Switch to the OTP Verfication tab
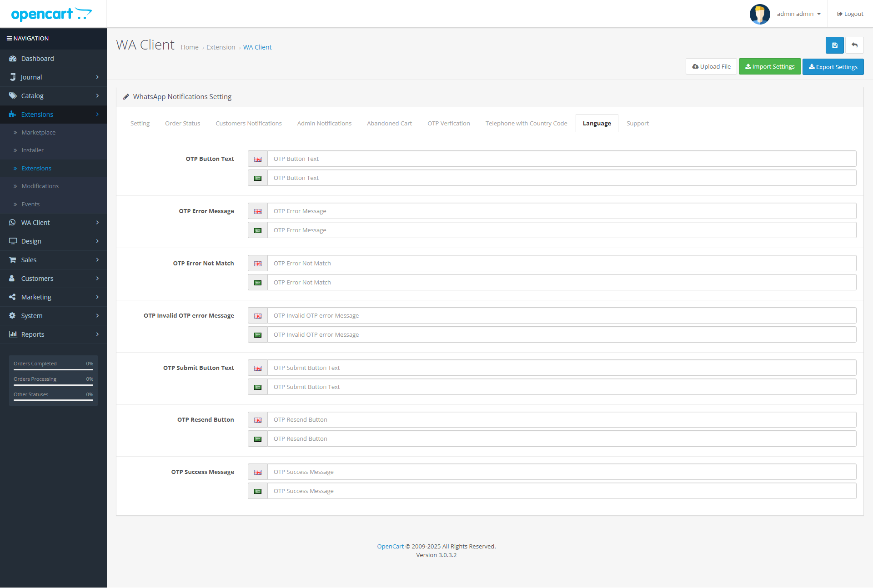The width and height of the screenshot is (873, 588). [x=448, y=124]
